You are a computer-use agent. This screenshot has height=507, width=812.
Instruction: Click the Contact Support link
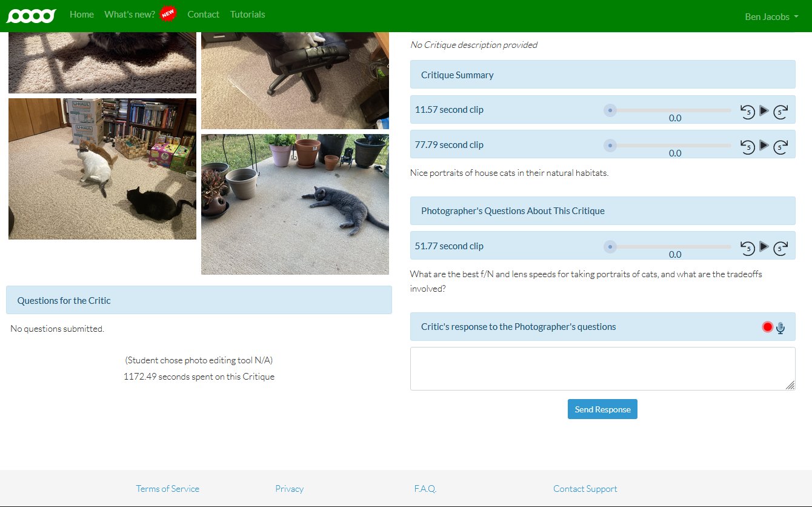[x=585, y=489]
